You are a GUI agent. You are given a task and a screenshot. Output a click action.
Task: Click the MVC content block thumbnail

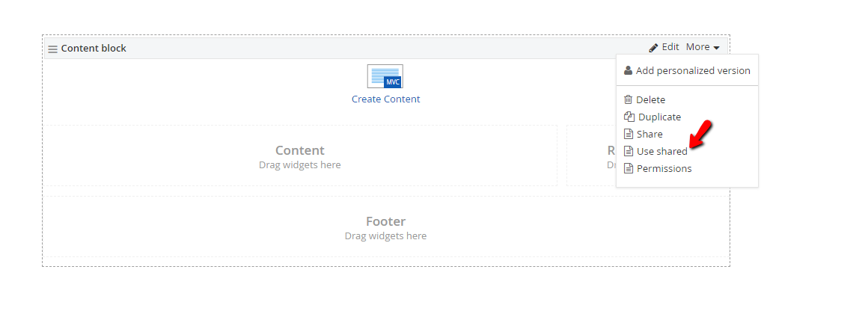[x=385, y=76]
